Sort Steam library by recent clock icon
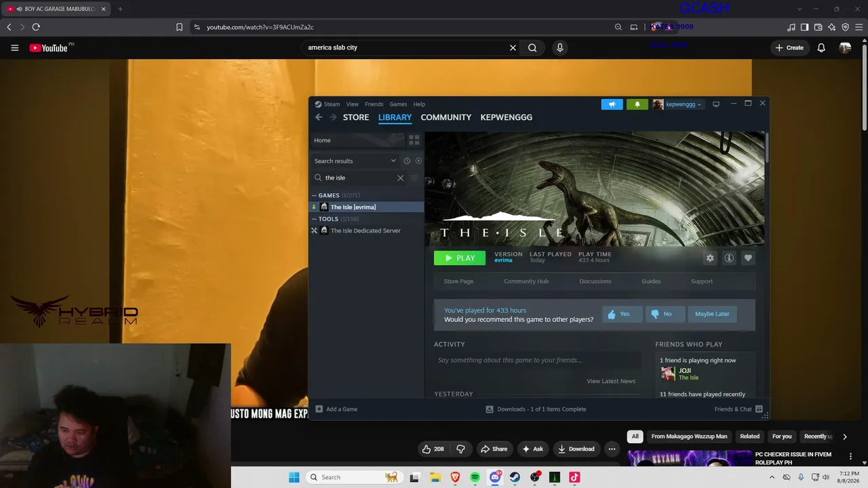868x488 pixels. (407, 161)
